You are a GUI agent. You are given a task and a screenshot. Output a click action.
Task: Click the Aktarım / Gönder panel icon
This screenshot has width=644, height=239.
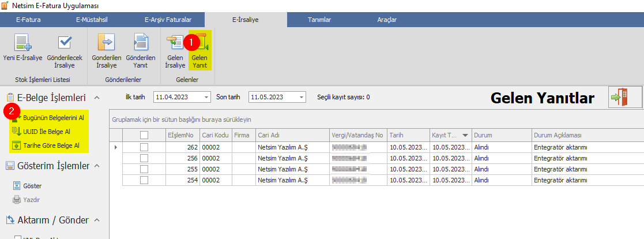click(x=11, y=220)
